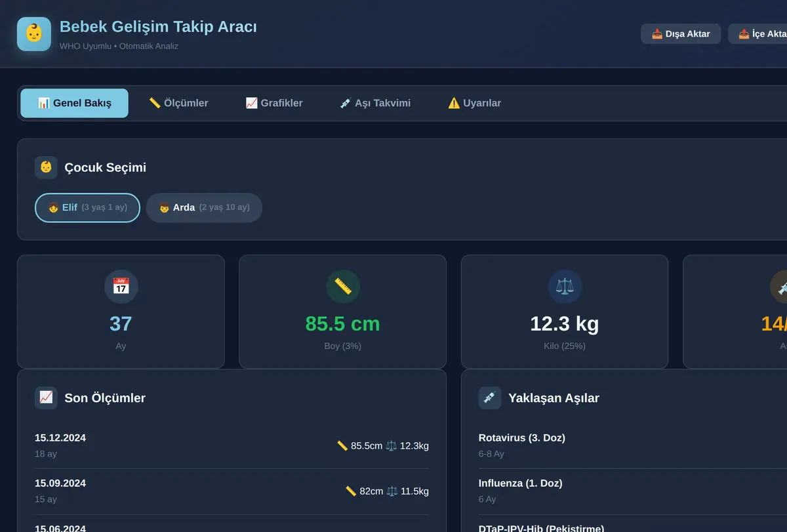Click the 82cm 11.5kg measurement values
This screenshot has width=787, height=532.
(387, 491)
